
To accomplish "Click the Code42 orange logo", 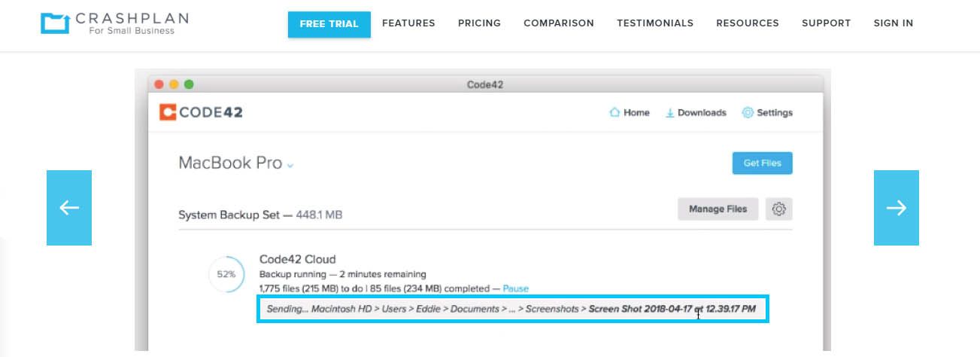I will pyautogui.click(x=167, y=112).
